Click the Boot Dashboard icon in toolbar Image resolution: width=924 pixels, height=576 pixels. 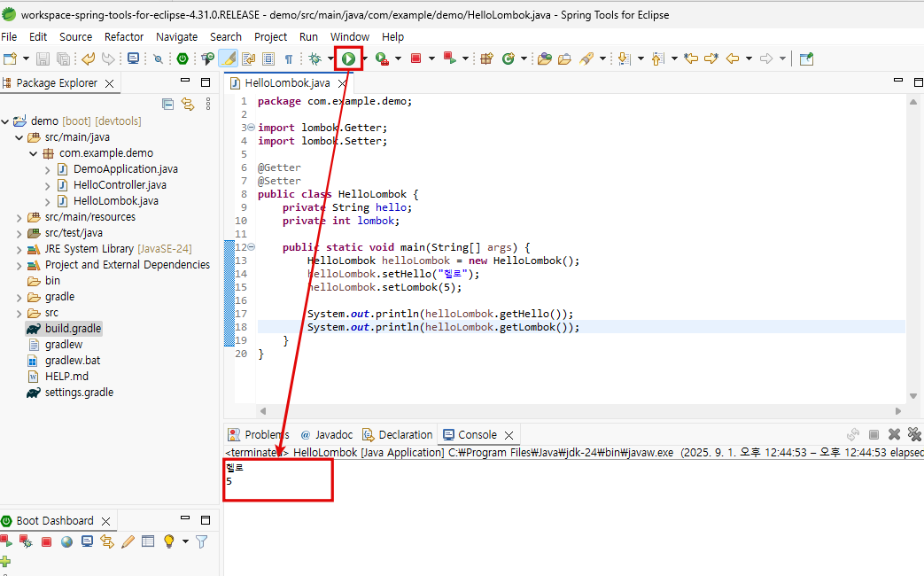tap(182, 58)
